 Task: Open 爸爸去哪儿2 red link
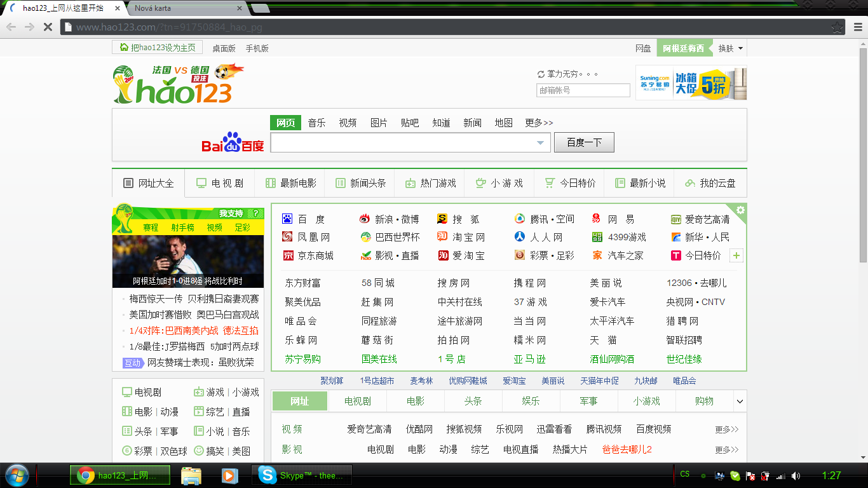pyautogui.click(x=627, y=450)
